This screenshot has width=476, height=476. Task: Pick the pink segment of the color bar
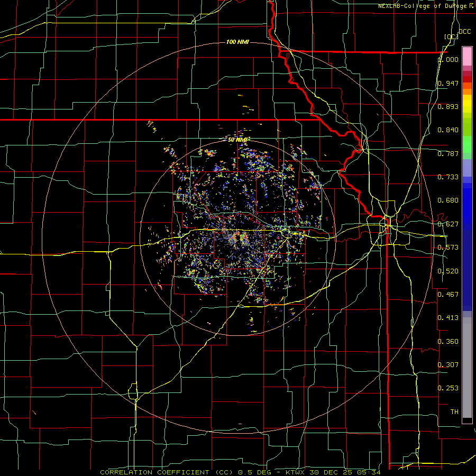coord(467,57)
